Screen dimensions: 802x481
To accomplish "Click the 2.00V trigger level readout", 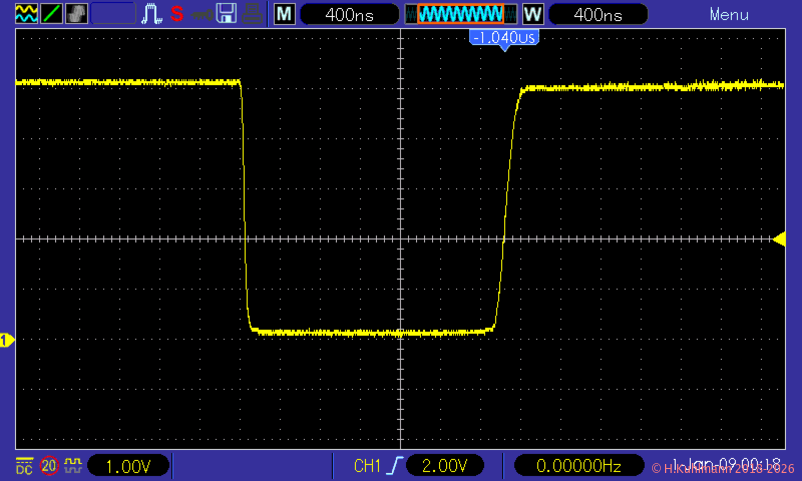I will (443, 465).
